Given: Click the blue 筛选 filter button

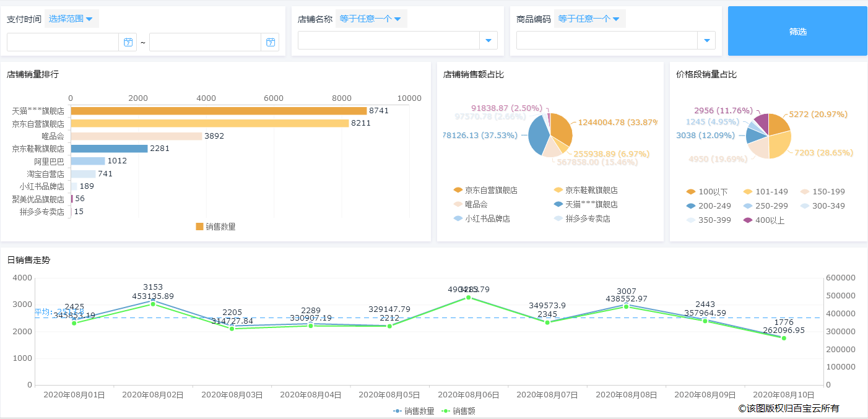Looking at the screenshot, I should click(797, 30).
